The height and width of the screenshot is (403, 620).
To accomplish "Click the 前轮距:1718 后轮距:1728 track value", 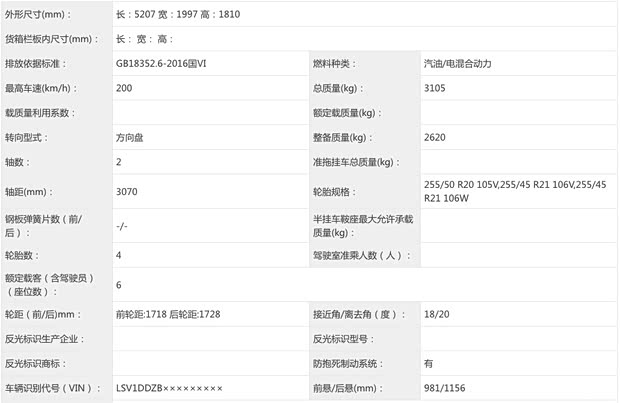I will [168, 314].
